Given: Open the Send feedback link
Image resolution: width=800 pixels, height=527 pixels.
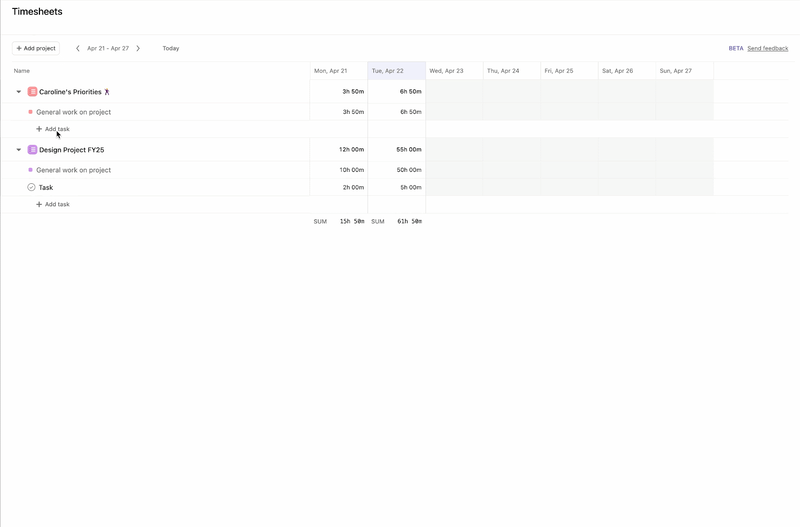Looking at the screenshot, I should (x=767, y=48).
